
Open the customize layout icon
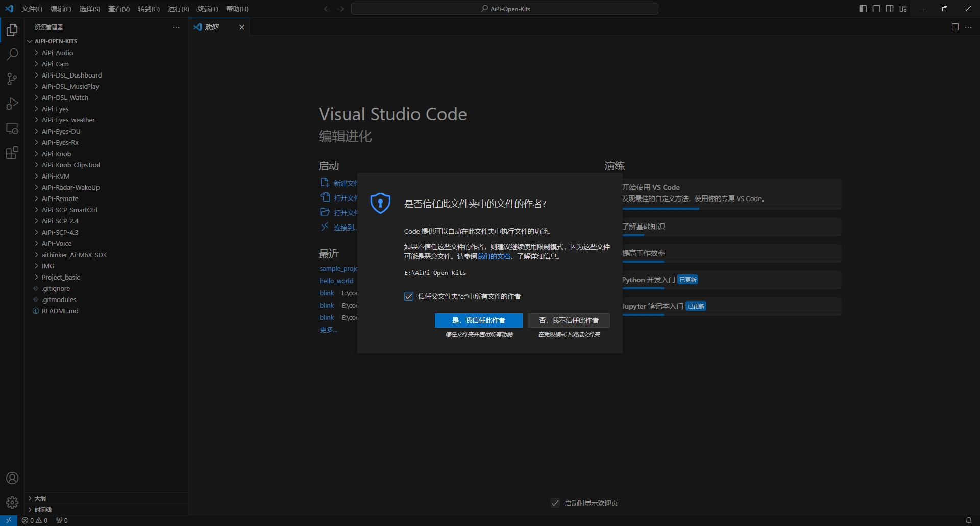click(x=903, y=9)
